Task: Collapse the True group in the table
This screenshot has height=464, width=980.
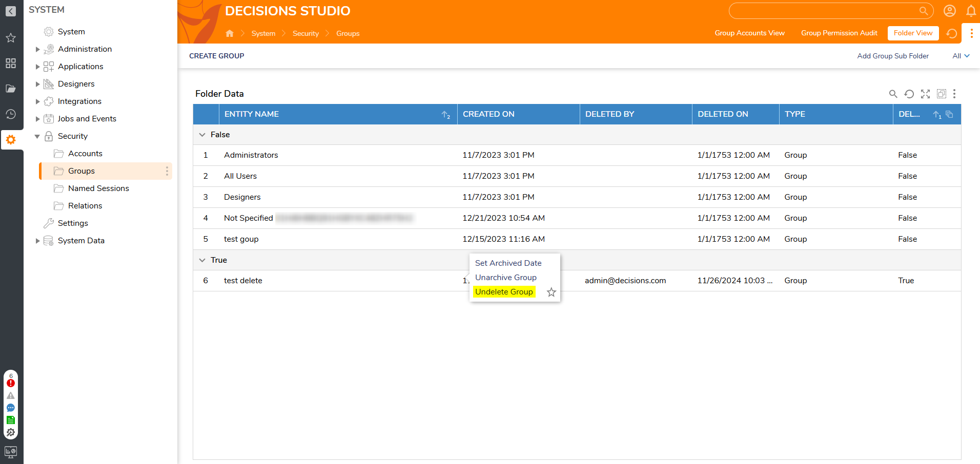Action: point(202,260)
